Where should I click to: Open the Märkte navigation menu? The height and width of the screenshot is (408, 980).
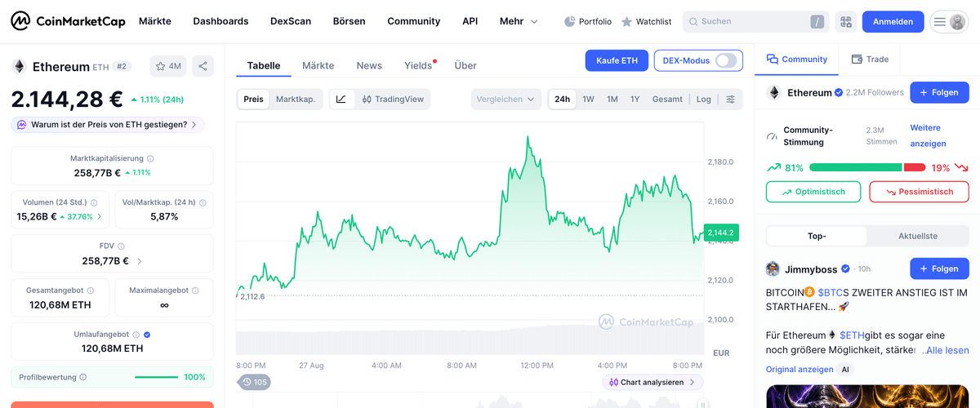pyautogui.click(x=155, y=21)
